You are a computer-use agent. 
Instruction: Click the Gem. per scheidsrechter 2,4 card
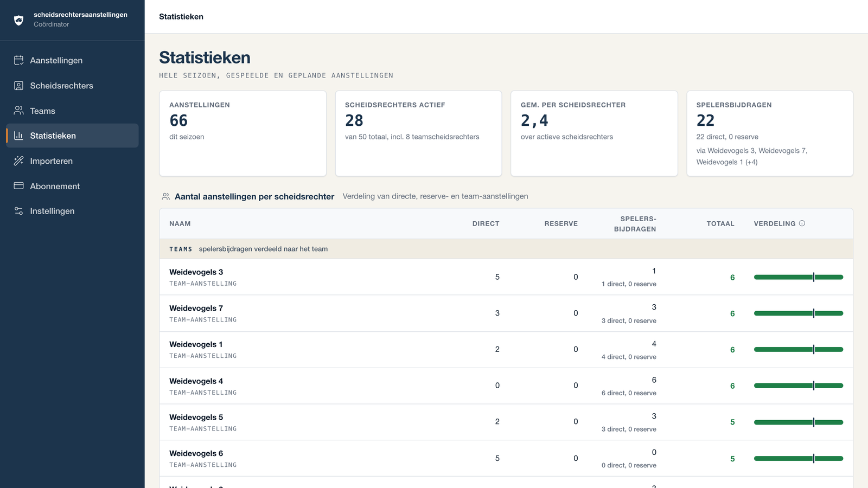click(594, 133)
